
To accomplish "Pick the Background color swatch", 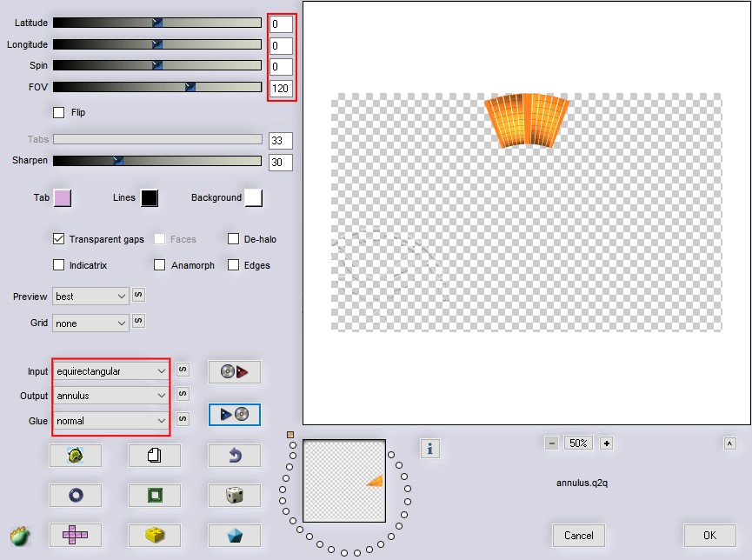I will coord(253,197).
